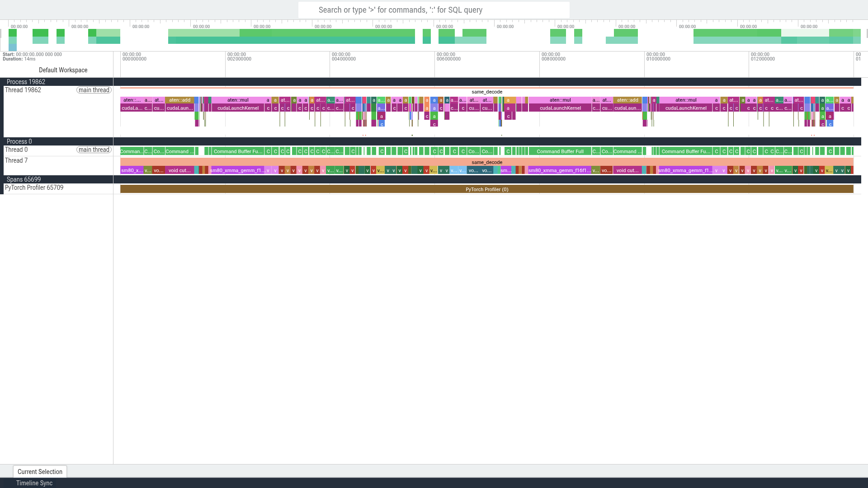Click the main thread chip on Thread 19862
The width and height of the screenshot is (868, 488).
click(x=94, y=90)
